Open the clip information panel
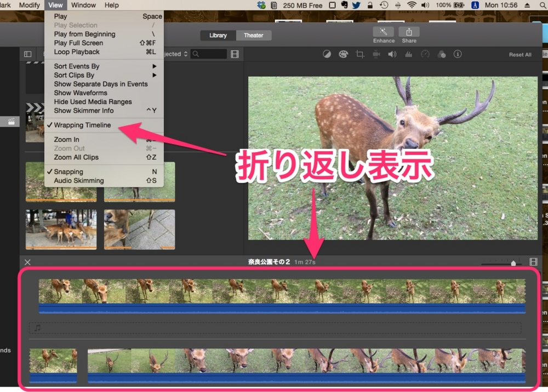 pos(458,54)
